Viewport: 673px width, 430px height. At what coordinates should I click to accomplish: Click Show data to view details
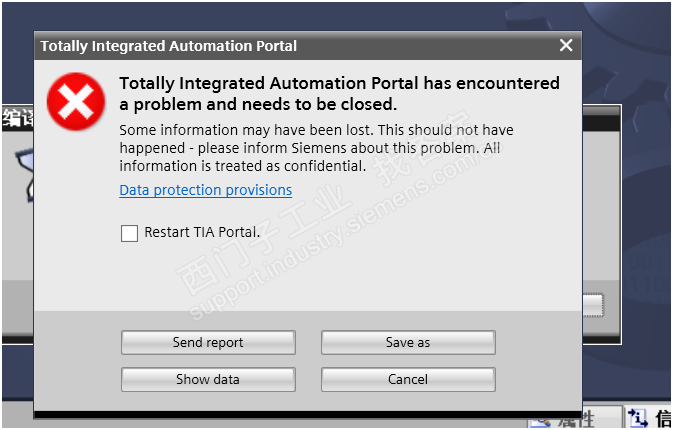[208, 379]
